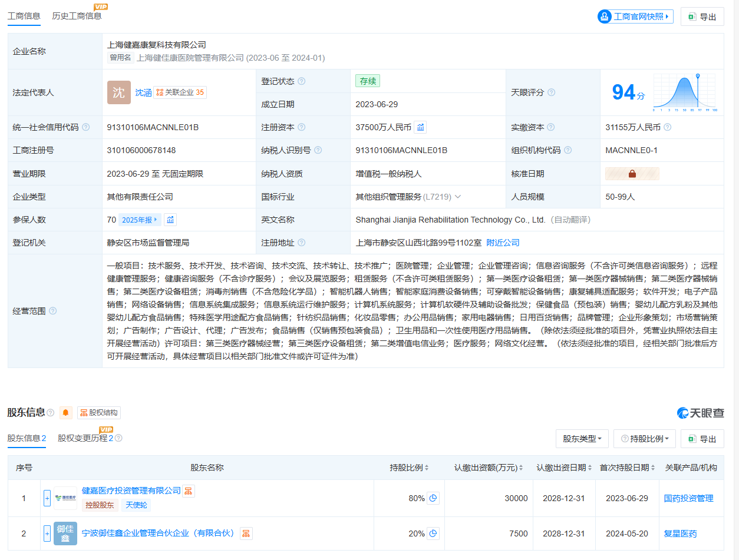Open the 天眼评分 distribution chart
The height and width of the screenshot is (560, 739).
pos(685,92)
